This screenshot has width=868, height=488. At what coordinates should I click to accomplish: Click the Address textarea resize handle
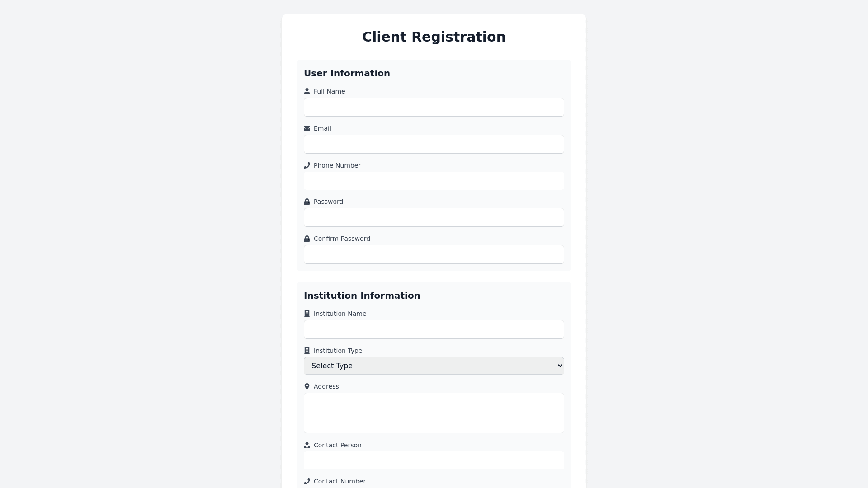point(561,431)
